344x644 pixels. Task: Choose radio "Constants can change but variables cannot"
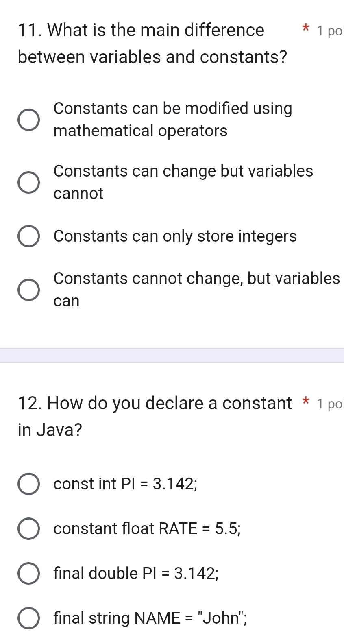29,182
